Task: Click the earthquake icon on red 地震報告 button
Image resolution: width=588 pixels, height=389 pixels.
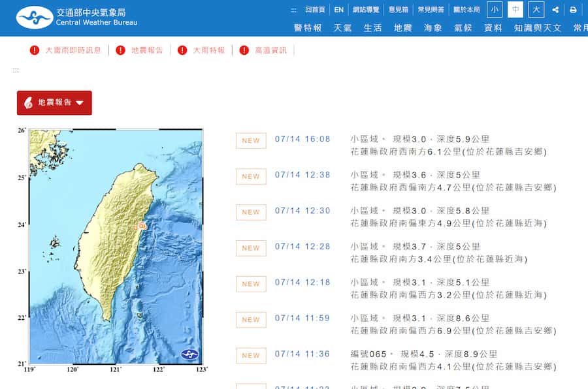Action: pyautogui.click(x=29, y=102)
